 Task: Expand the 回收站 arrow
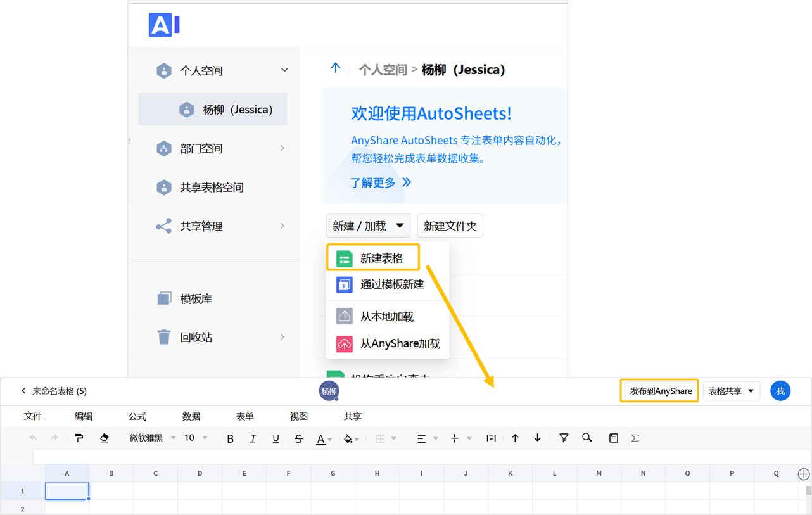click(x=282, y=337)
